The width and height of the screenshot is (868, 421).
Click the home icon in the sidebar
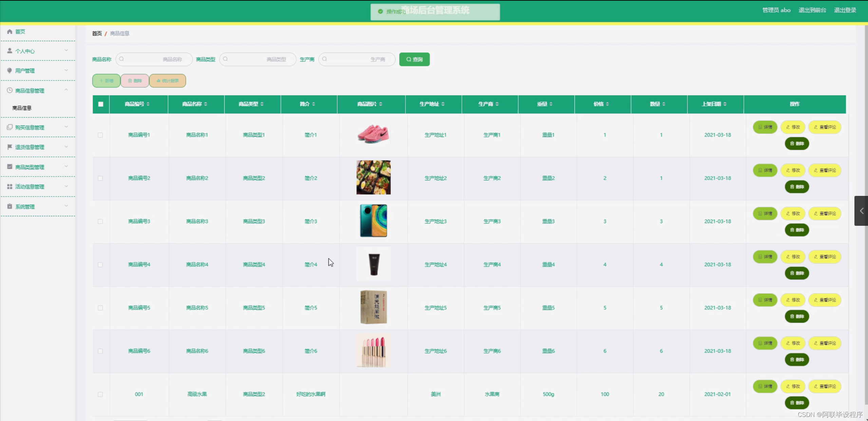tap(10, 32)
